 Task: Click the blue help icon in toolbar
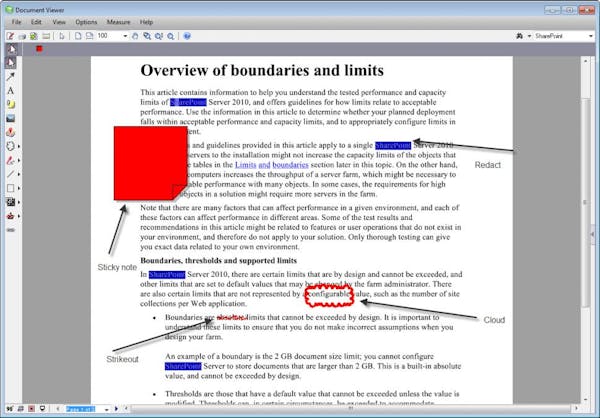pos(187,36)
